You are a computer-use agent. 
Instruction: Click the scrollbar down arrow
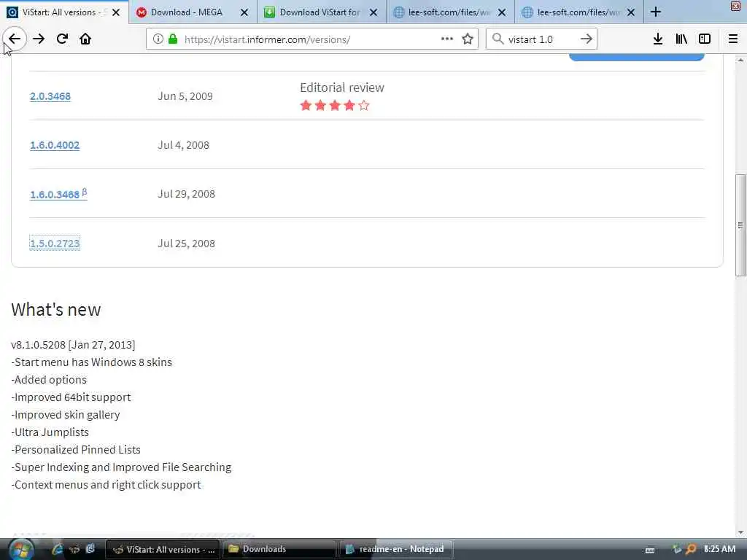(x=740, y=532)
